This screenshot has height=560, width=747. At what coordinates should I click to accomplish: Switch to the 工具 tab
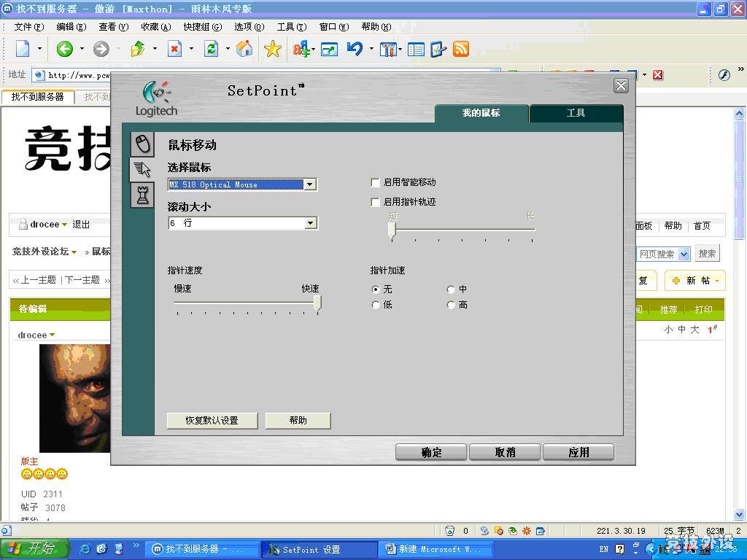(x=576, y=113)
